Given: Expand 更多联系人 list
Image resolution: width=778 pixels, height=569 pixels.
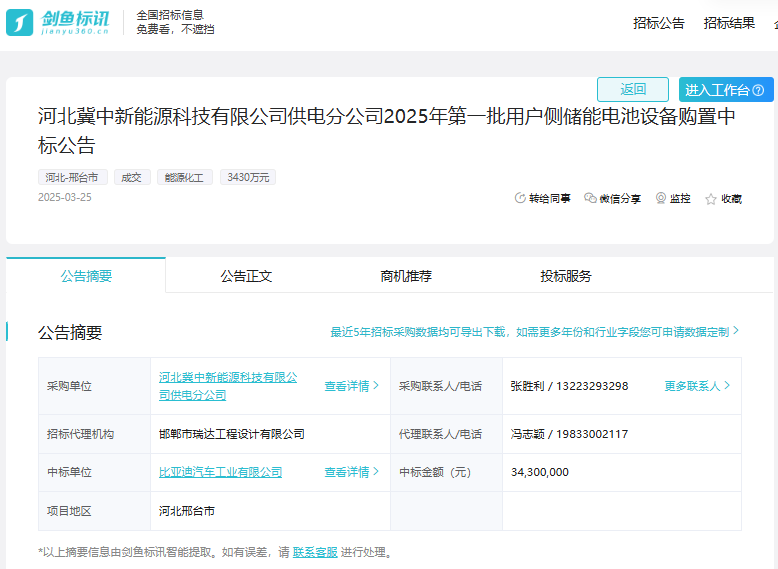Looking at the screenshot, I should click(x=697, y=386).
